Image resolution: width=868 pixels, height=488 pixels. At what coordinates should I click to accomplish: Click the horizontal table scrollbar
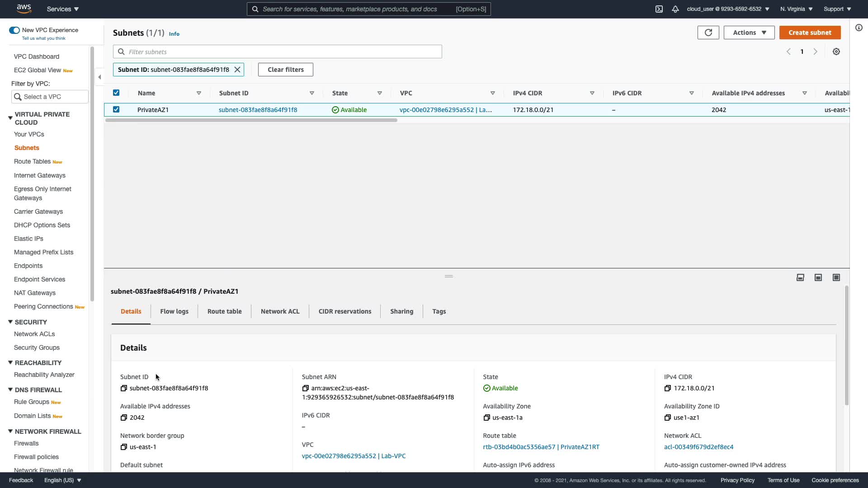[251, 120]
